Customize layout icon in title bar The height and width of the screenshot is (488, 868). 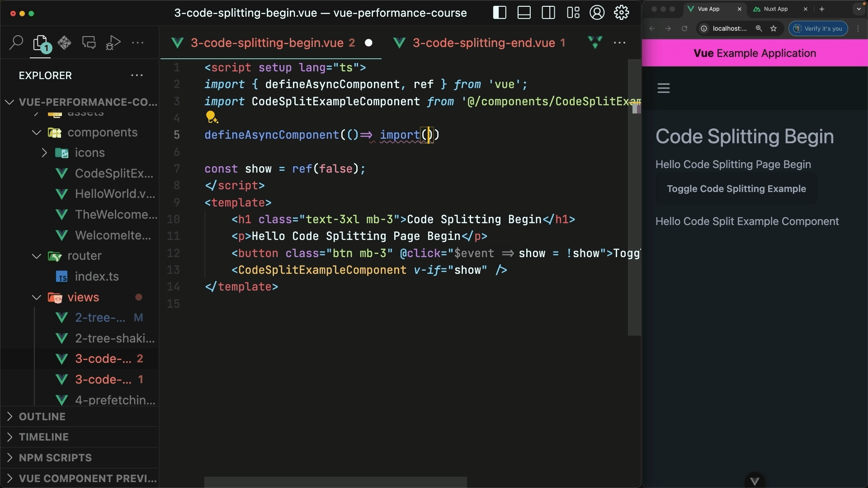(573, 13)
